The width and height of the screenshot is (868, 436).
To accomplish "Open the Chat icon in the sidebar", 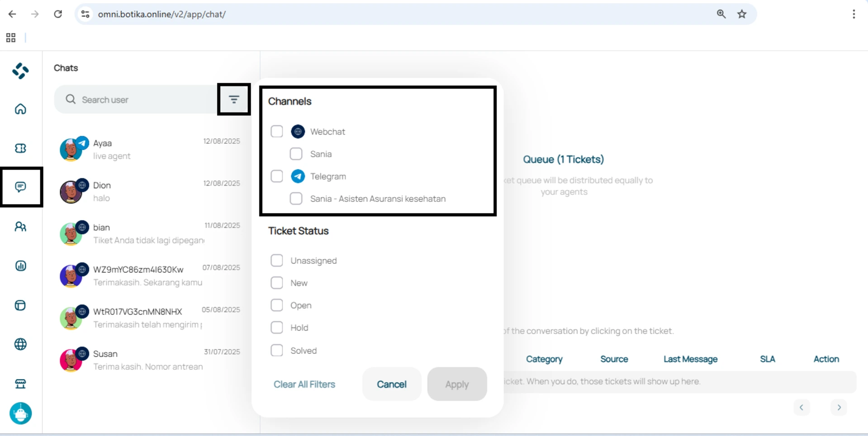I will [x=20, y=187].
